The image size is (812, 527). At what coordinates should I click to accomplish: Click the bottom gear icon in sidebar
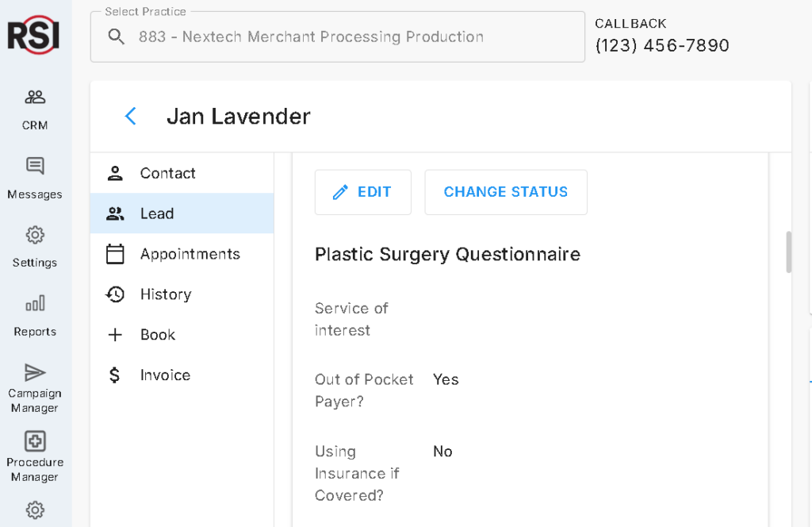pyautogui.click(x=35, y=510)
